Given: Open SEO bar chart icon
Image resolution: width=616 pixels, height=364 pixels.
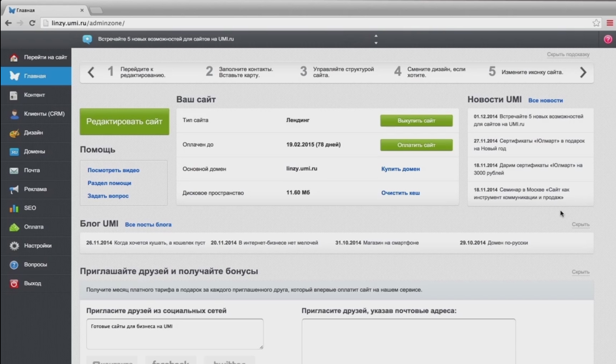Looking at the screenshot, I should pyautogui.click(x=14, y=208).
